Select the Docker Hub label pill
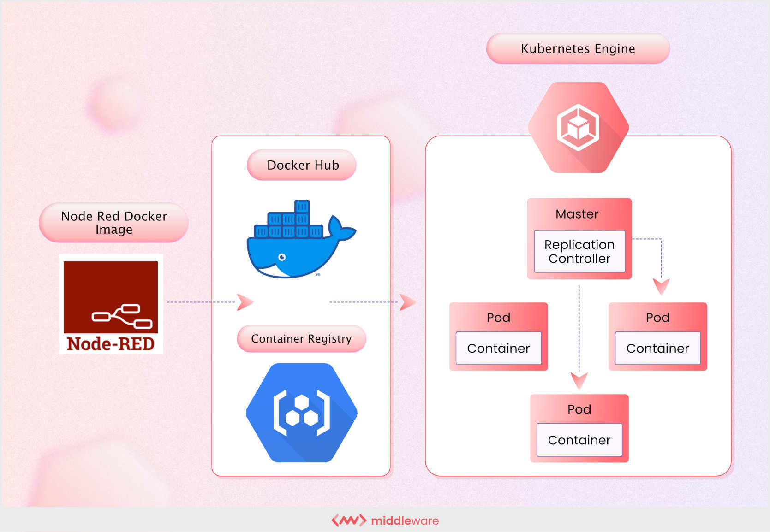Image resolution: width=770 pixels, height=532 pixels. click(301, 165)
